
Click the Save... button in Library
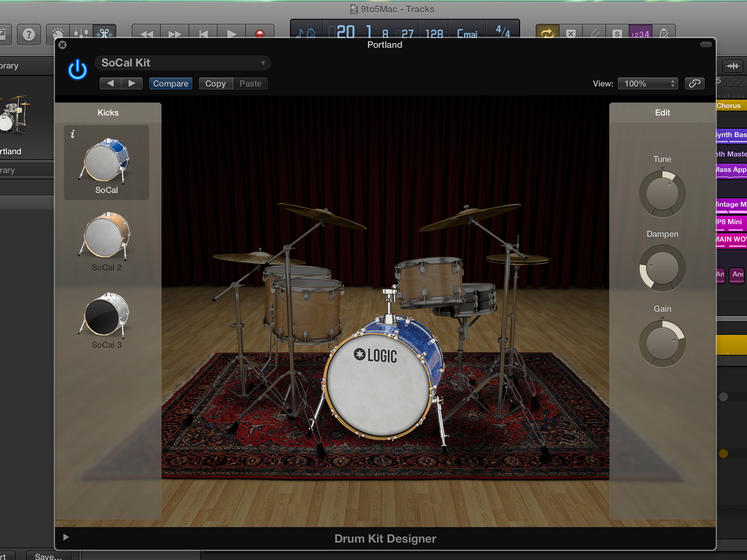[x=49, y=556]
